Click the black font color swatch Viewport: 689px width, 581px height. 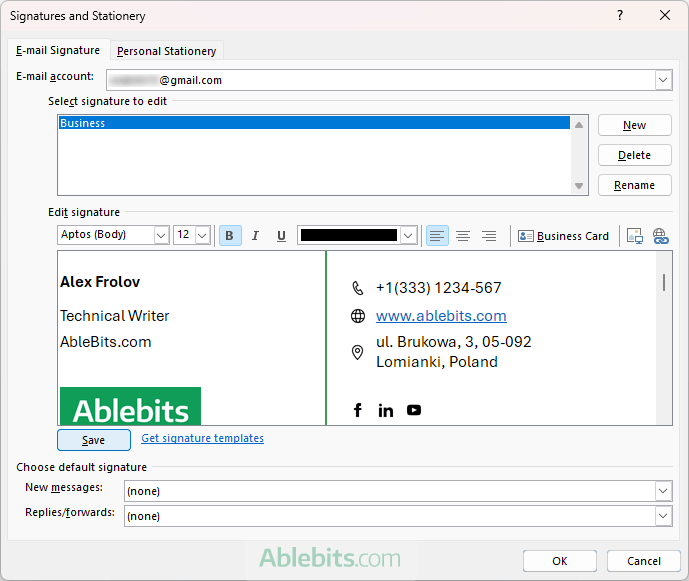click(349, 236)
